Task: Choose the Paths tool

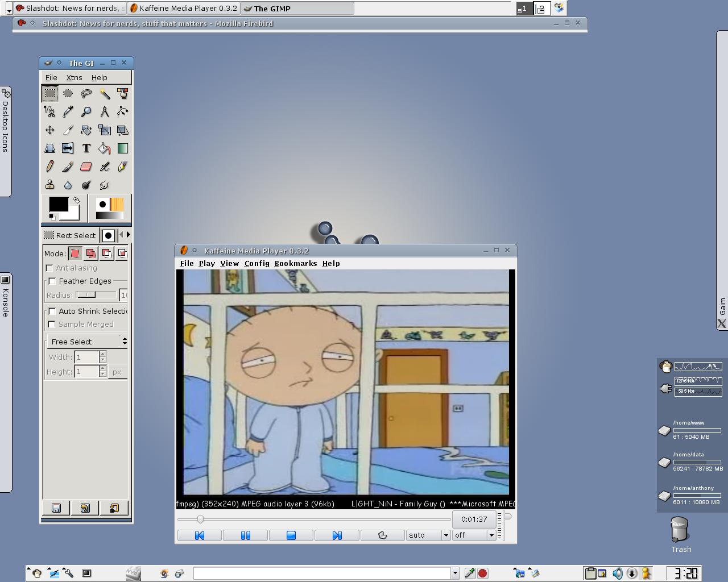Action: tap(122, 112)
